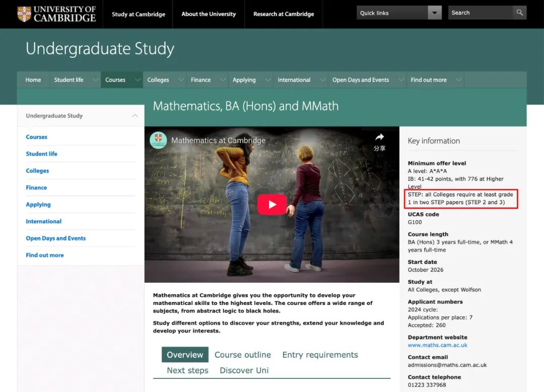
Task: Select Applying in the green navigation bar
Action: 244,80
